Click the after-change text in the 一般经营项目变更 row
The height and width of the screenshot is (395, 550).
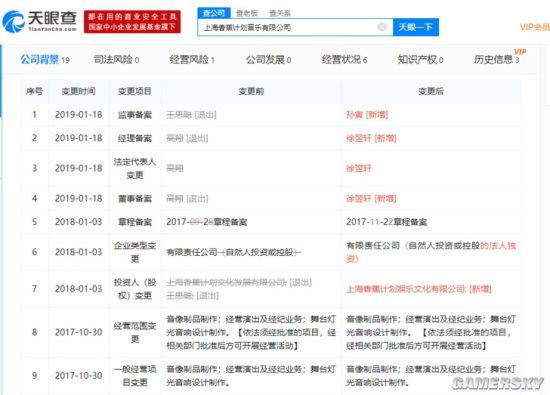(x=431, y=376)
